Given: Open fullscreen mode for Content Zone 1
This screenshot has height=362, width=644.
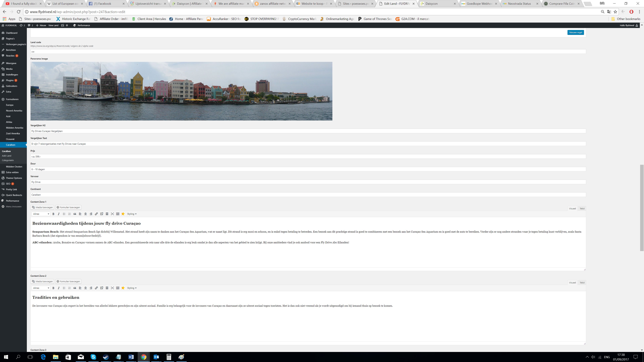Looking at the screenshot, I should (x=112, y=214).
